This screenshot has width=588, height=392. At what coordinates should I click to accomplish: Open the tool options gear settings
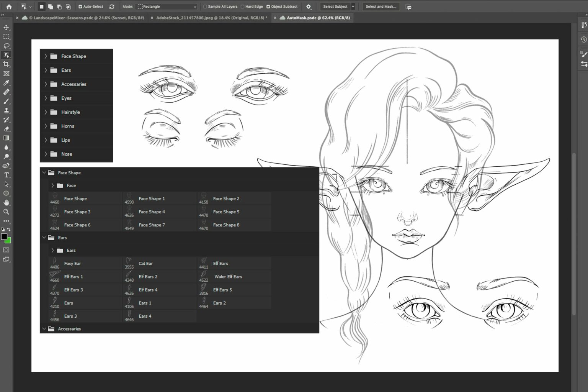(x=309, y=7)
